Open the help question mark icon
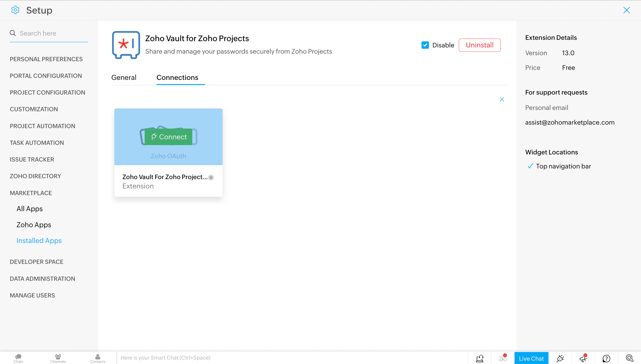Viewport: 641px width, 364px height. click(x=606, y=358)
